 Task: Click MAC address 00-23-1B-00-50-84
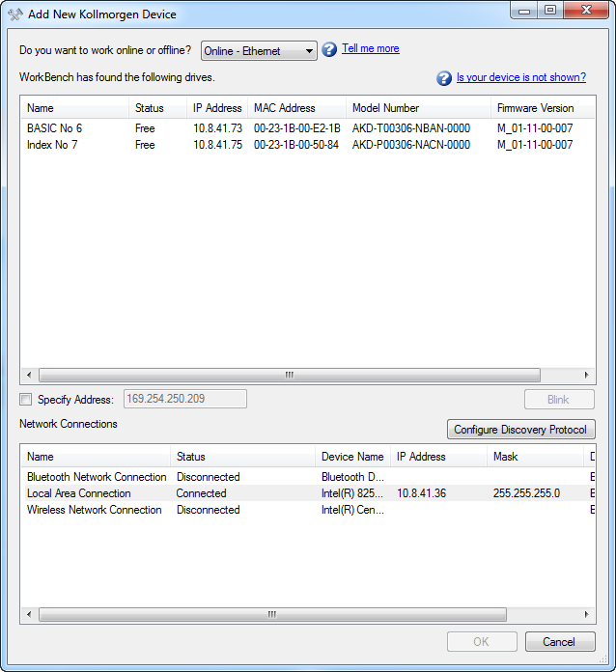coord(296,145)
